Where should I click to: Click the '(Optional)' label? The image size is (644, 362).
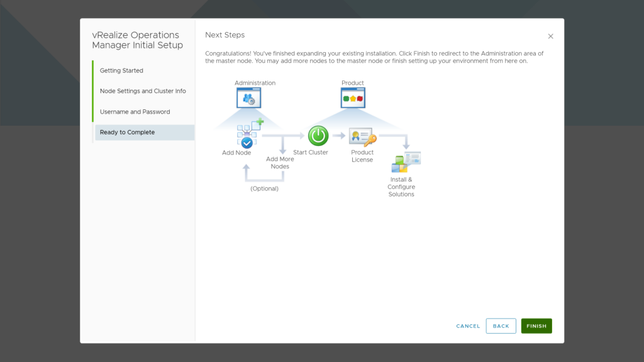pos(264,189)
